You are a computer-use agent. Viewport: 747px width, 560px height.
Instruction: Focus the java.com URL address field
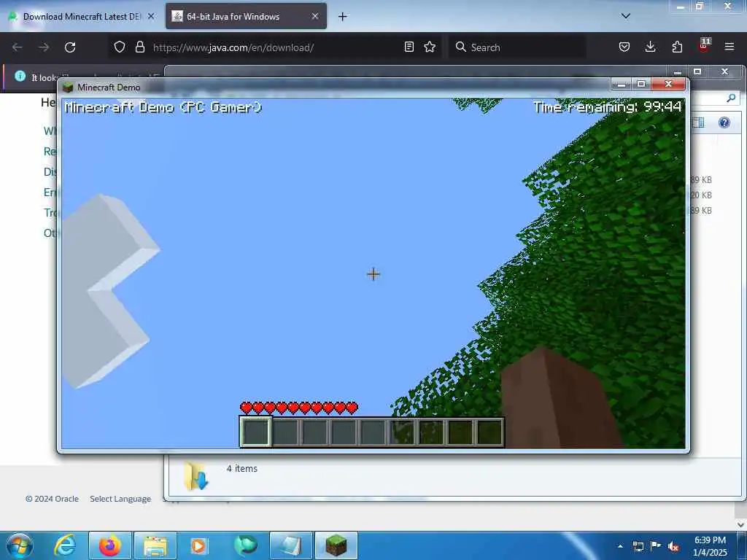[x=274, y=47]
